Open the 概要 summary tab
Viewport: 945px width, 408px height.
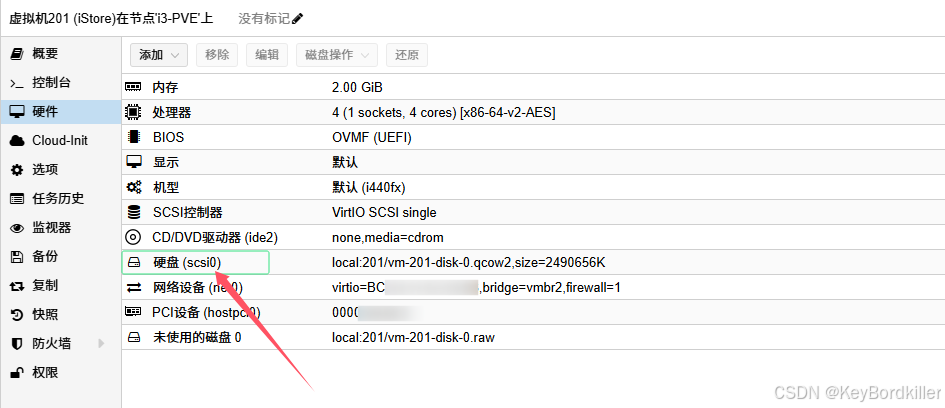[60, 54]
